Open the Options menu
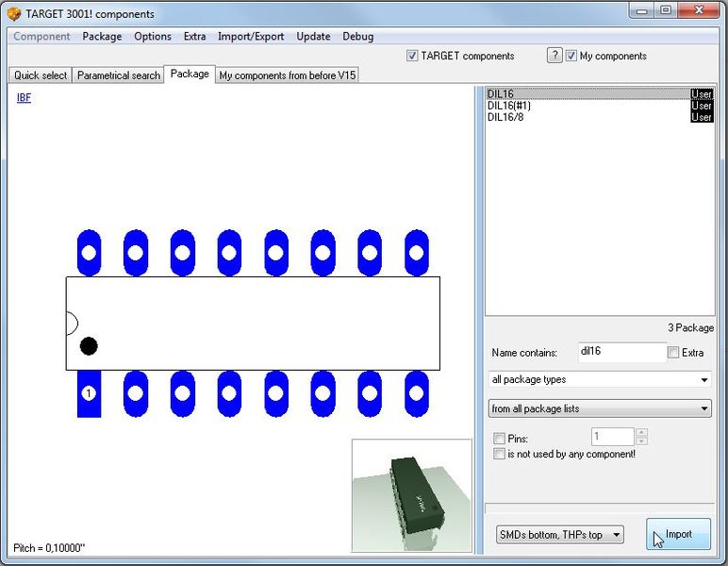728x566 pixels. click(x=152, y=36)
